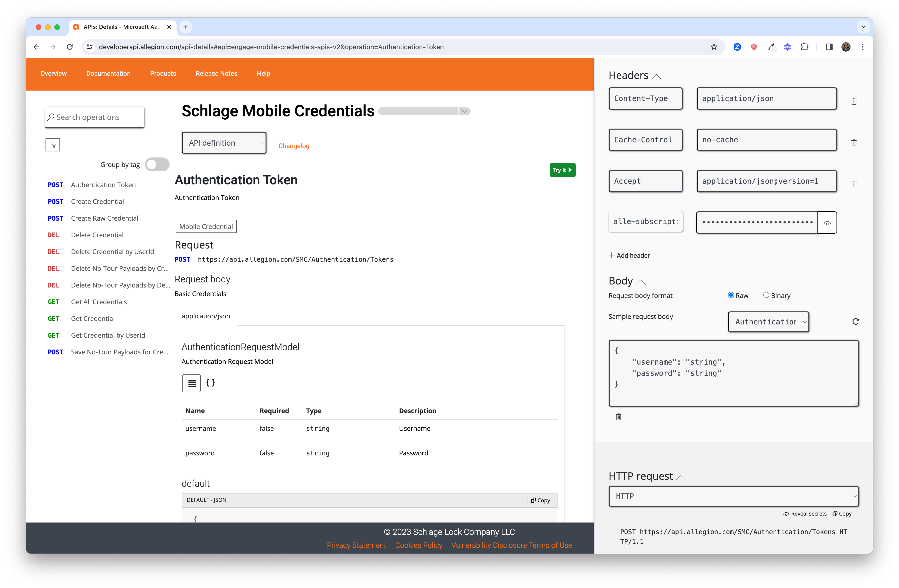Select the Get All Credentials operation
This screenshot has height=588, width=899.
pyautogui.click(x=98, y=302)
